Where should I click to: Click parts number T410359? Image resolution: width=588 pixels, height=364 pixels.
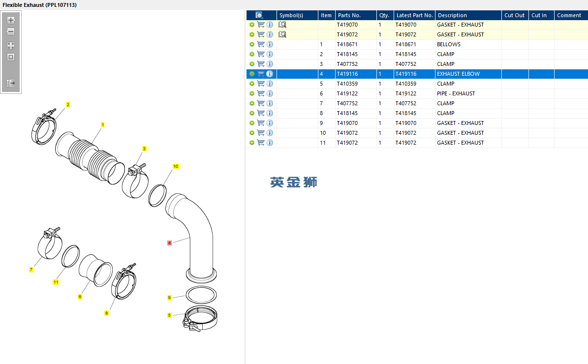[347, 84]
